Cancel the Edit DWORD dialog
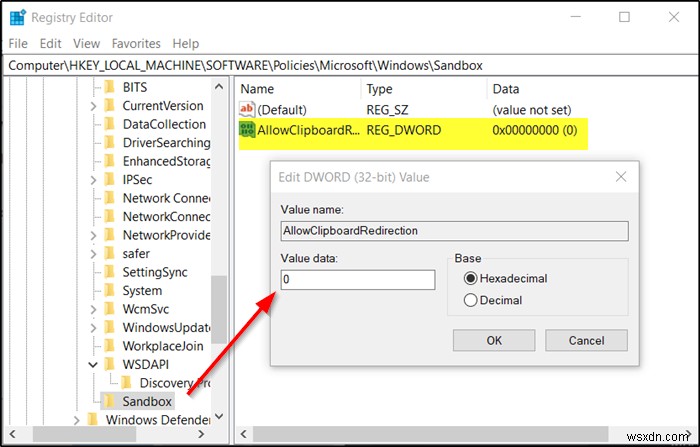The height and width of the screenshot is (447, 700). (586, 340)
